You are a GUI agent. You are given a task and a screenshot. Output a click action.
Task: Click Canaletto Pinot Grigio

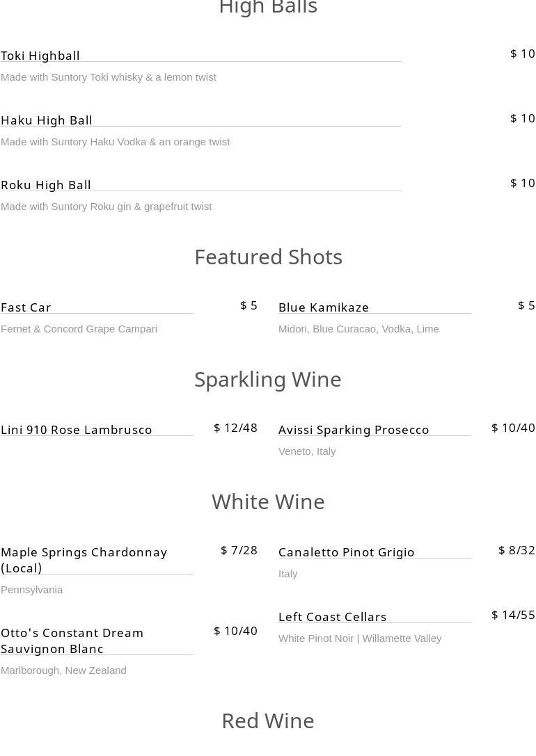tap(347, 552)
